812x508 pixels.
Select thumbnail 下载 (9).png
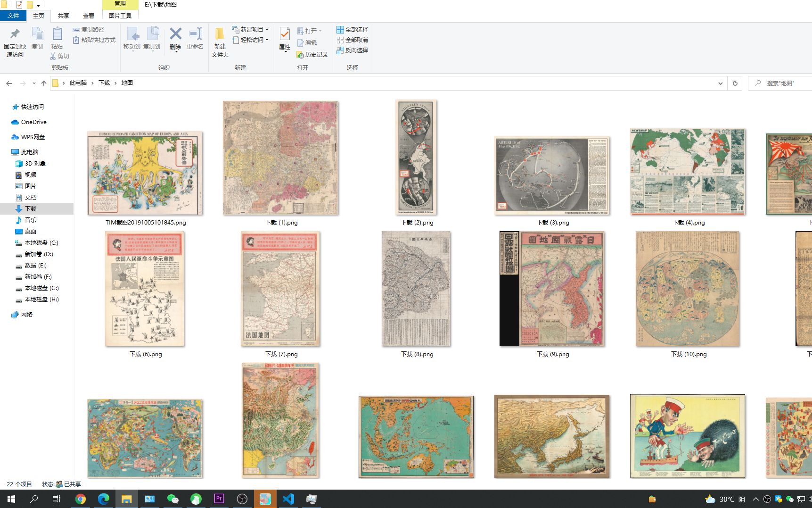tap(552, 289)
